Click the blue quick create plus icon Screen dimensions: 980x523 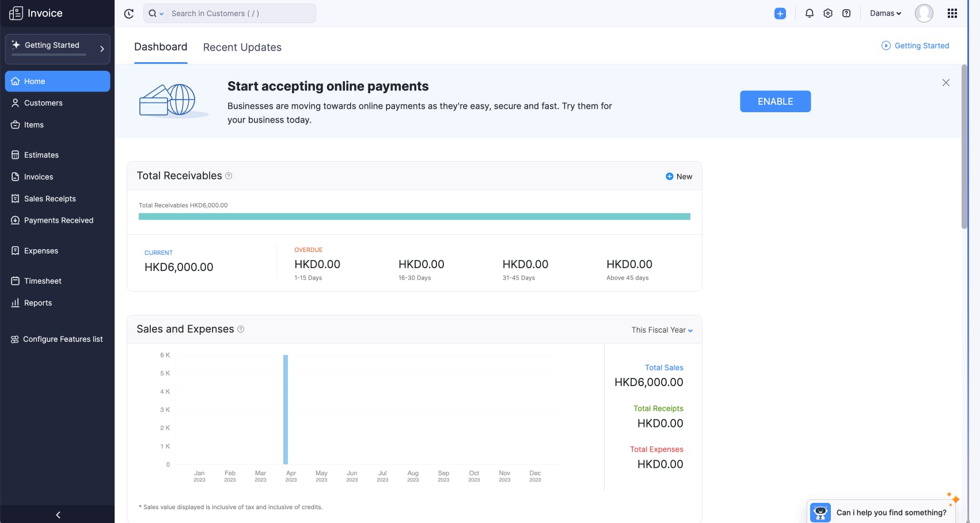coord(780,13)
